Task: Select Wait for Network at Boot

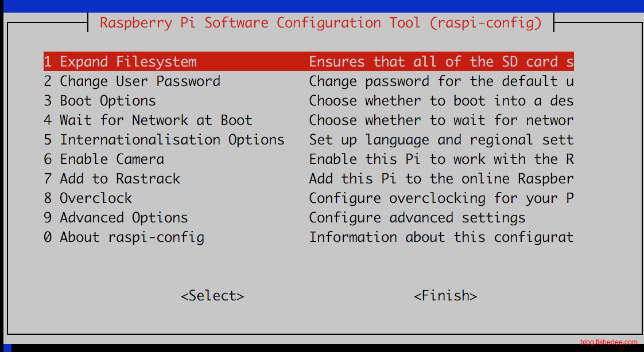Action: pos(148,120)
